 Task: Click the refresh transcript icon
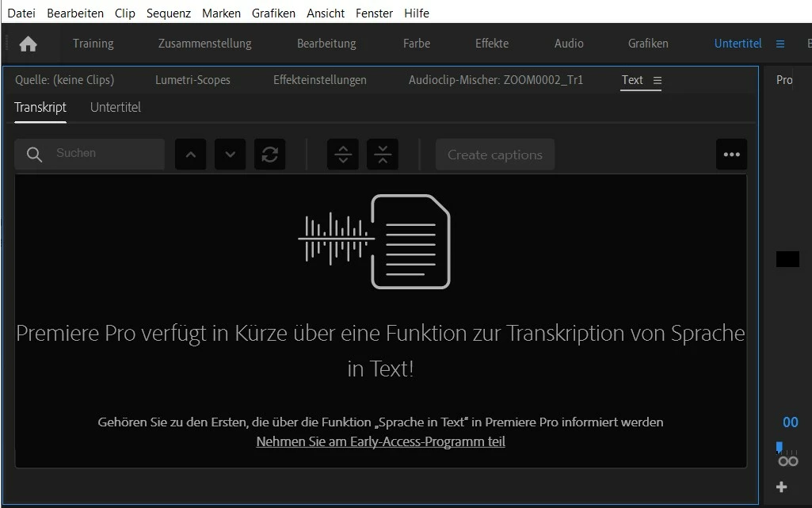tap(270, 155)
